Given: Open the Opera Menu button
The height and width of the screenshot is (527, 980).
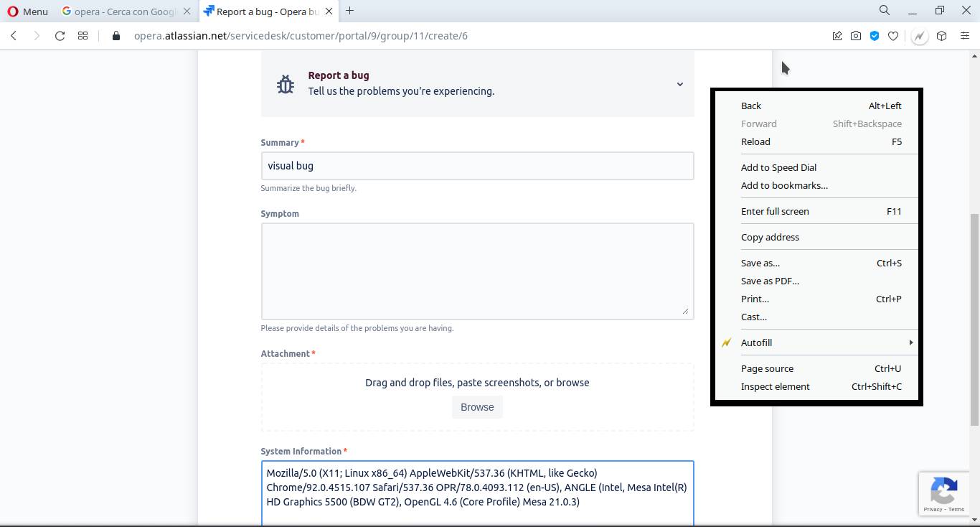Looking at the screenshot, I should click(x=28, y=11).
